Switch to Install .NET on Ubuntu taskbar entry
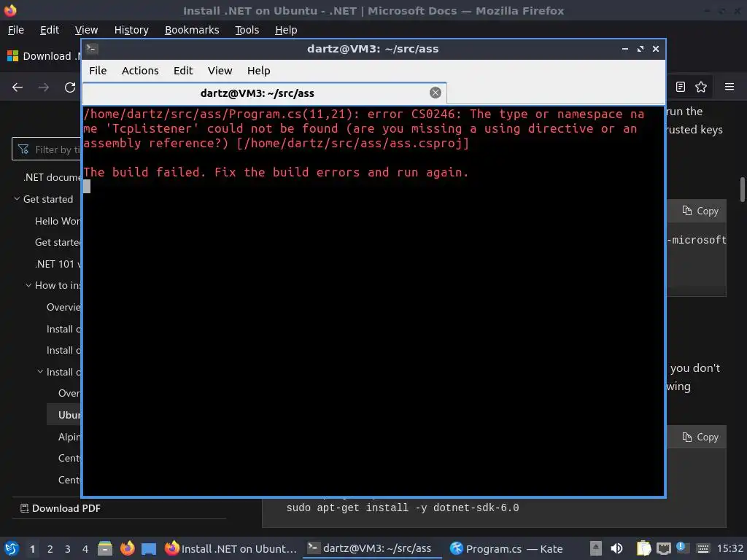The width and height of the screenshot is (747, 560). click(x=231, y=548)
